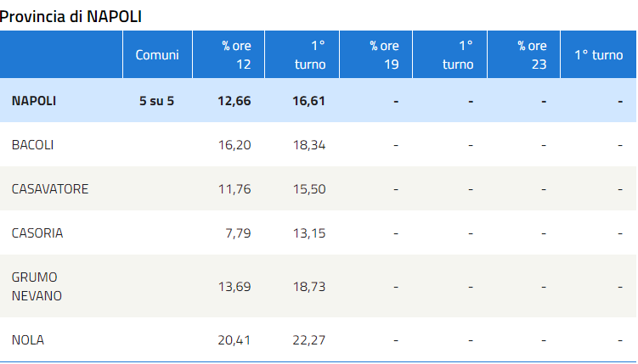Viewport: 638px width, 364px height.
Task: Click Napoli's 16,61 first-round value
Action: [x=308, y=101]
